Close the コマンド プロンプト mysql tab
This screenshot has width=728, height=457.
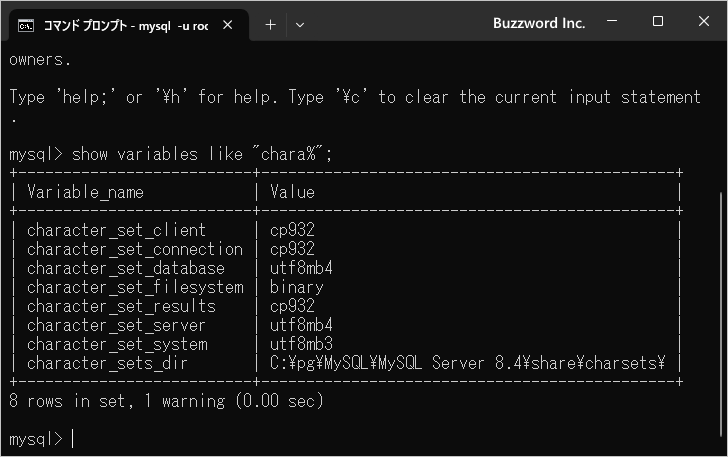(x=229, y=24)
